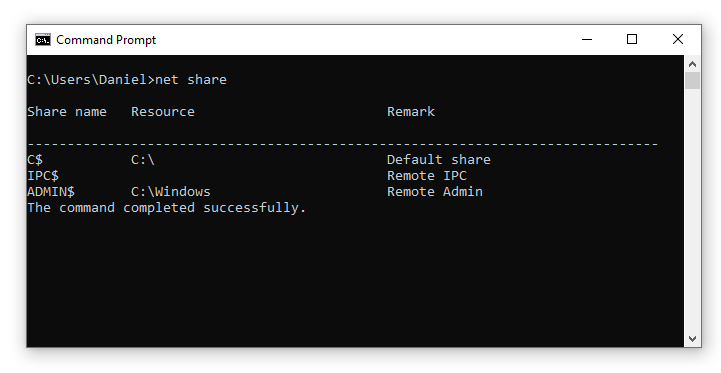Click the 'Remark' column header text
Viewport: 721px width, 373px height.
click(x=411, y=112)
